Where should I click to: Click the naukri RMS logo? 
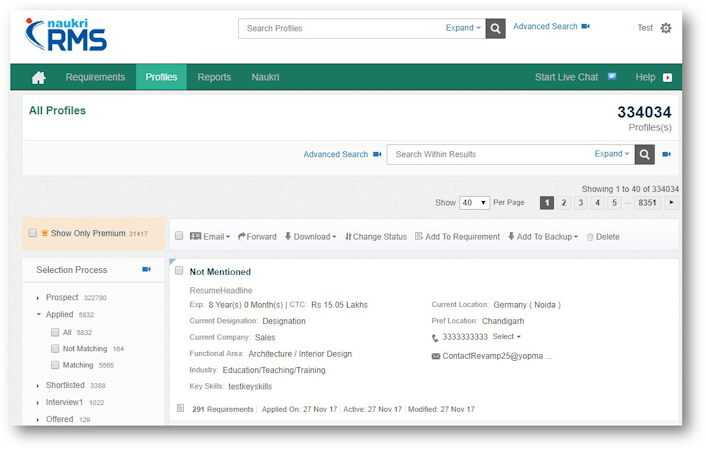pos(66,34)
